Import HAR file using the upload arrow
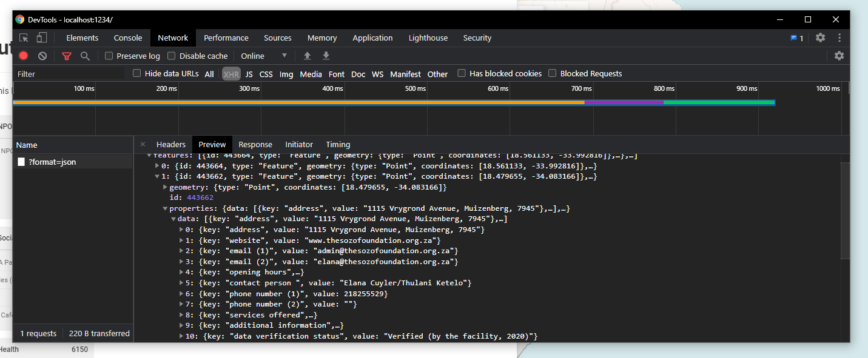The height and width of the screenshot is (358, 868). click(307, 56)
